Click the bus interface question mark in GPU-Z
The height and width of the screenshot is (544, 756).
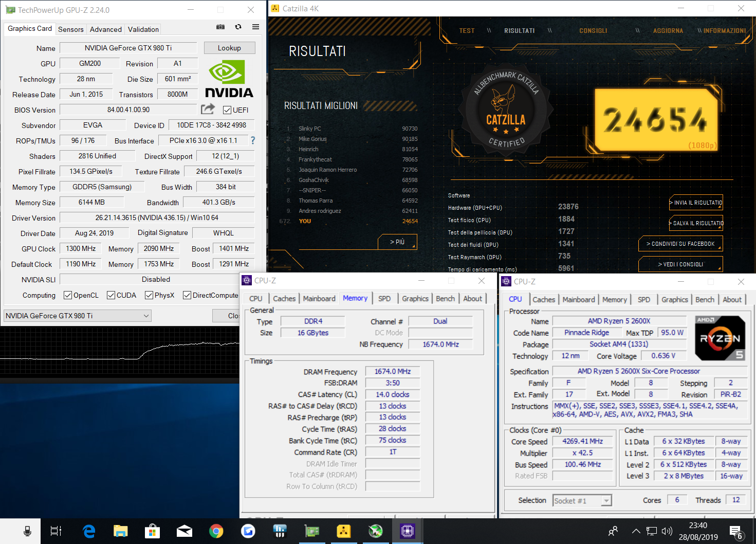pyautogui.click(x=253, y=140)
